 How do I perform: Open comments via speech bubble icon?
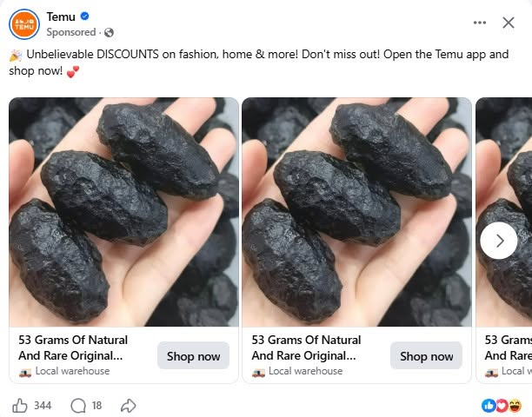pyautogui.click(x=78, y=406)
